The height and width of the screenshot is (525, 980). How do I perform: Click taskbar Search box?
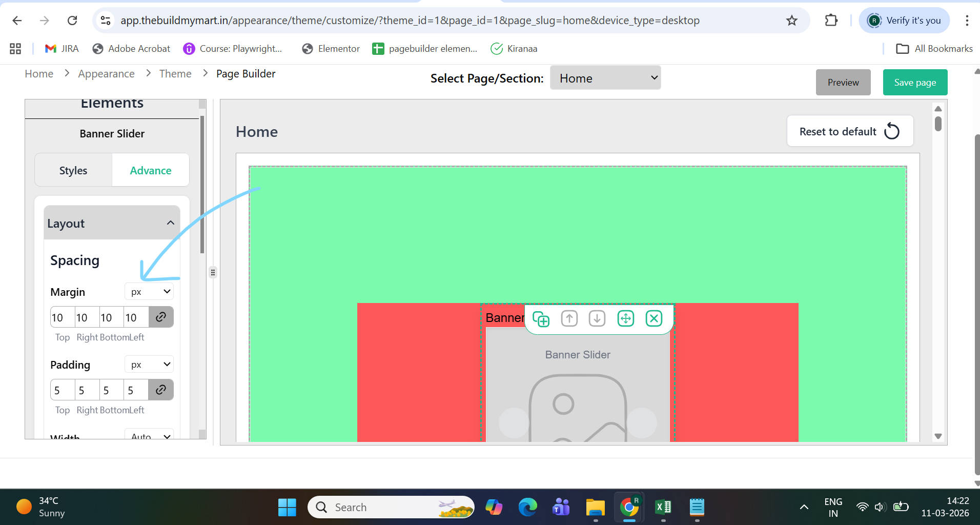point(391,508)
